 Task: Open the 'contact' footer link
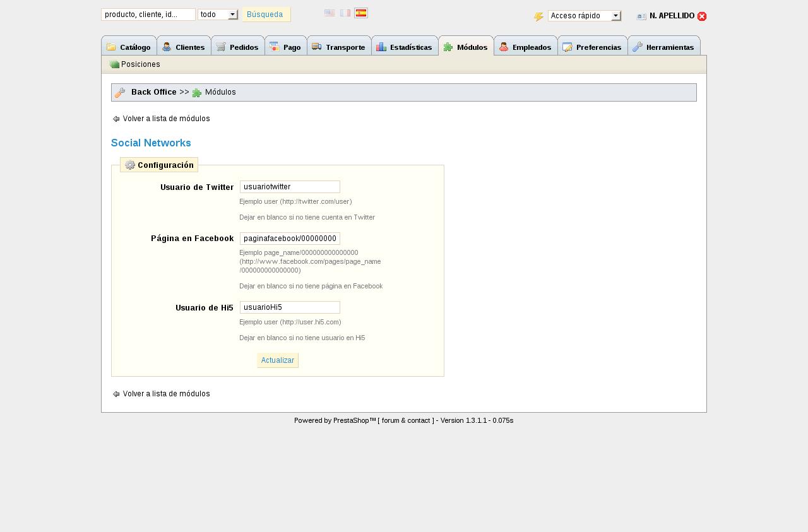coord(419,420)
